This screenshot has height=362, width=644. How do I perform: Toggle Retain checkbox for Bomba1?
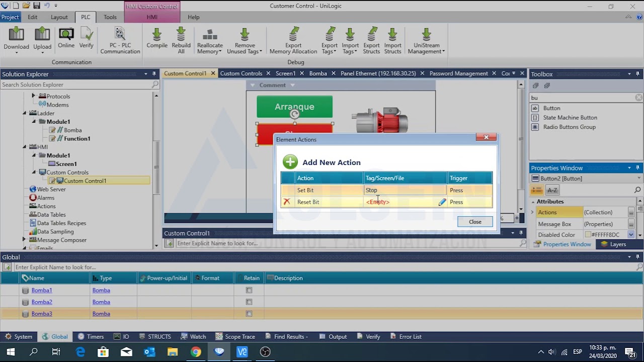point(249,290)
